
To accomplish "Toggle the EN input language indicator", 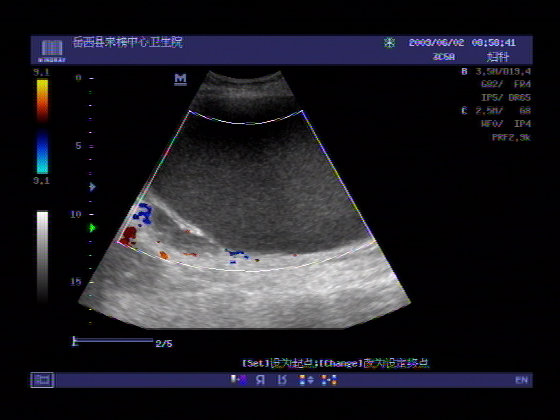I will [x=521, y=380].
